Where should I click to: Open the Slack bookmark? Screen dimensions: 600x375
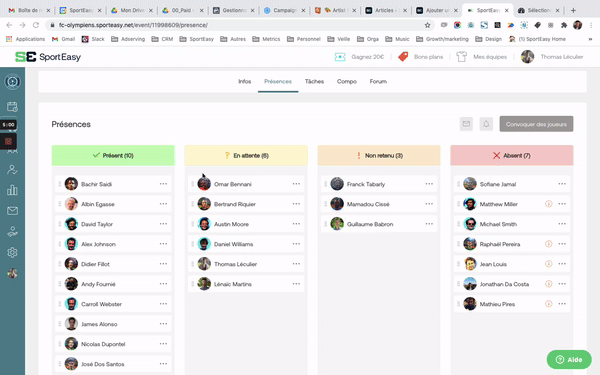point(93,39)
